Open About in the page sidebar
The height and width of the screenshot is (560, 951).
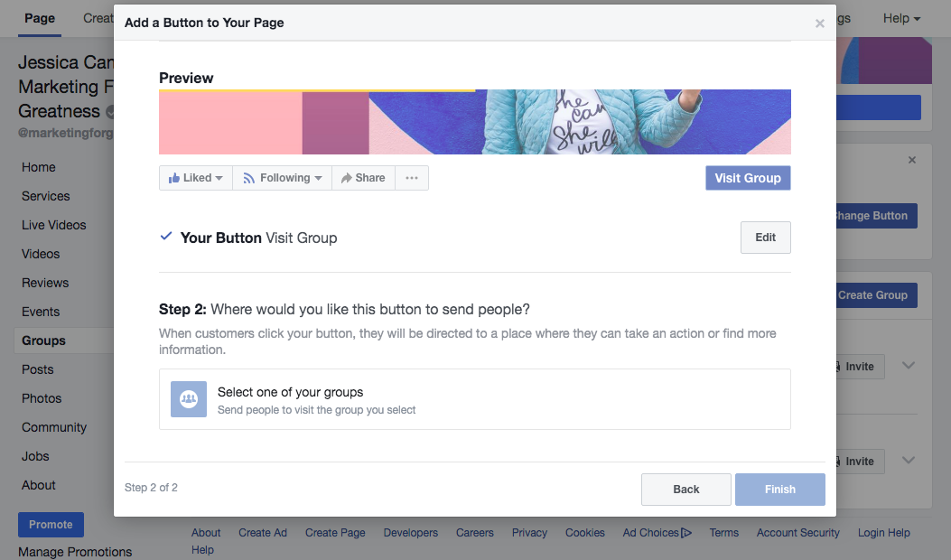(39, 485)
